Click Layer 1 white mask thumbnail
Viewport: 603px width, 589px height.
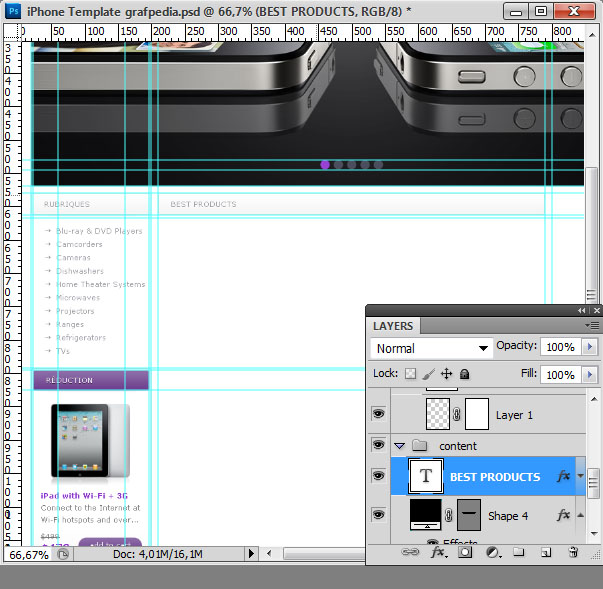pyautogui.click(x=477, y=414)
